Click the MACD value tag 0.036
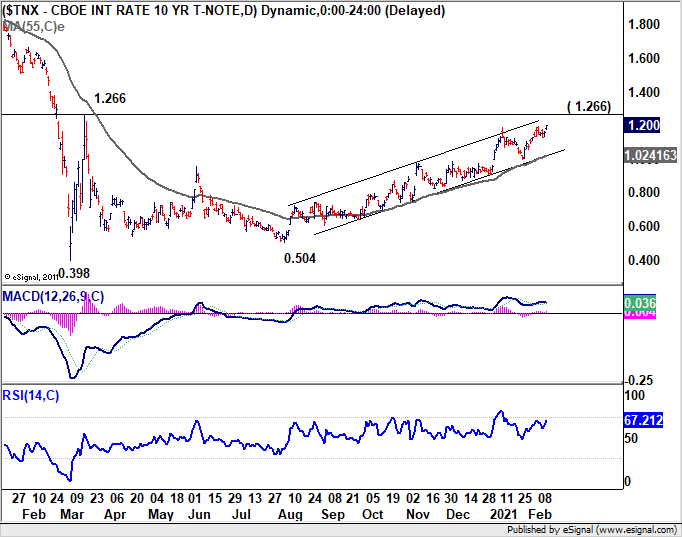Screen dimensions: 682x537 point(640,303)
